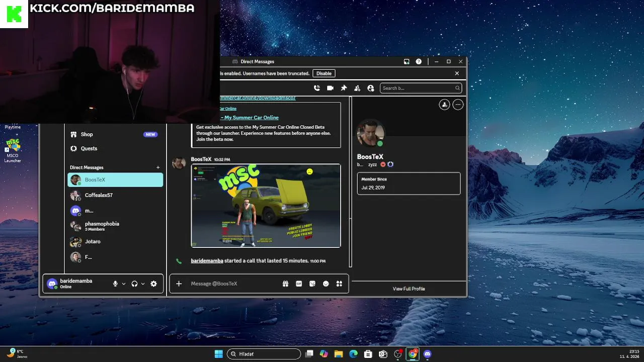Open Quests in Discord sidebar
Screen dimensions: 644x362
click(x=115, y=148)
